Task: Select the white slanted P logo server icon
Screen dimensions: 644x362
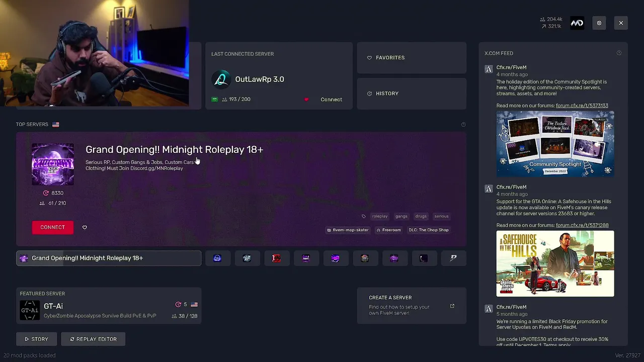Action: pos(453,258)
